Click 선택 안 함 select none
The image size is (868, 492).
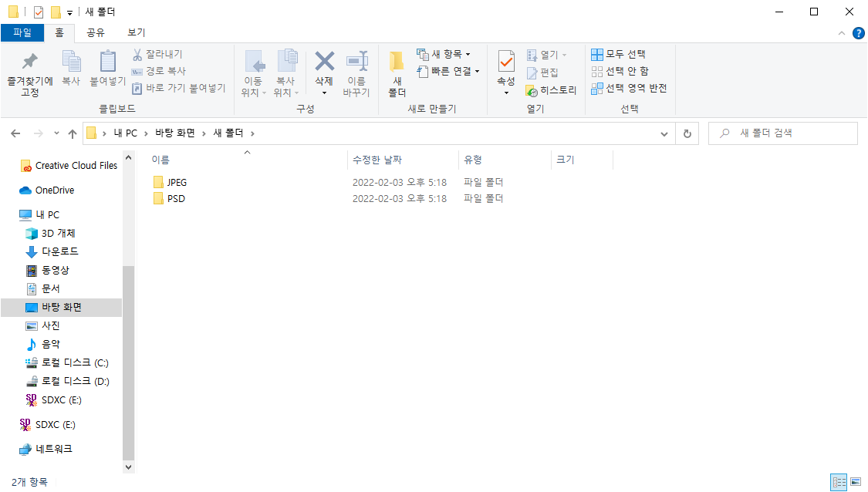tap(620, 72)
